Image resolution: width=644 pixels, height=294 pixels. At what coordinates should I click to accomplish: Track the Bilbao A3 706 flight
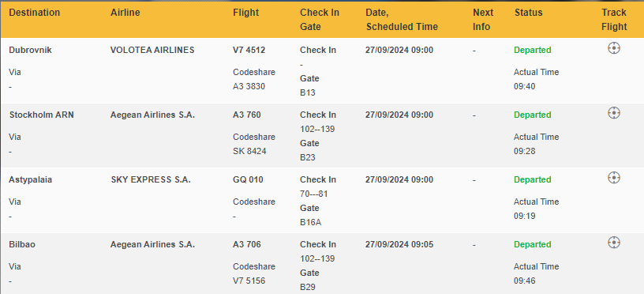point(613,242)
